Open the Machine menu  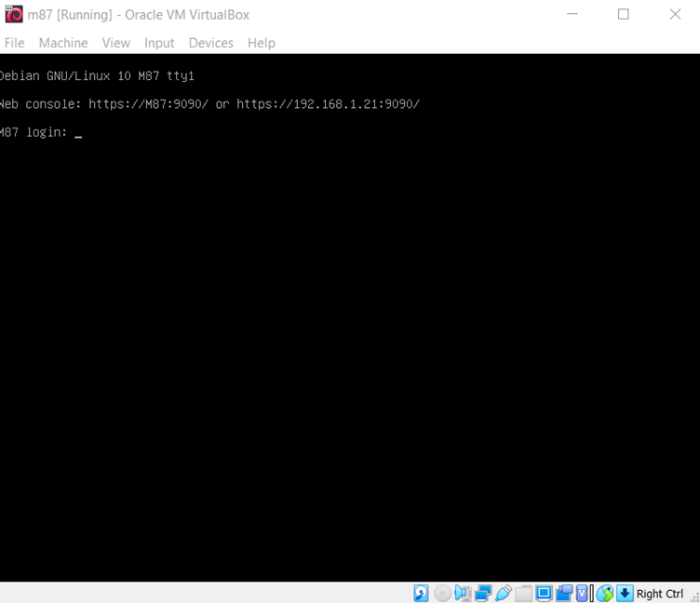63,43
